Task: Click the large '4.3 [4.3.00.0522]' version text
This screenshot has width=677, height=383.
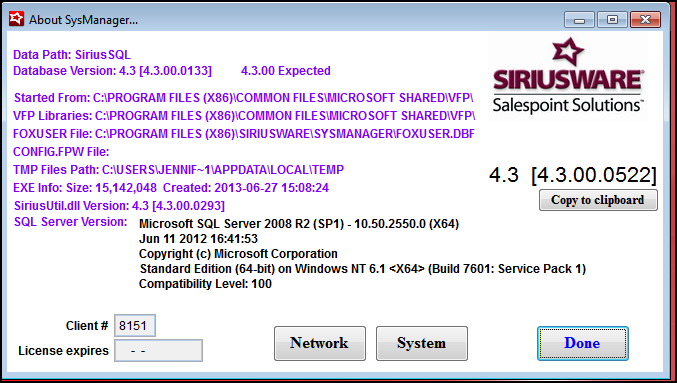Action: [573, 175]
